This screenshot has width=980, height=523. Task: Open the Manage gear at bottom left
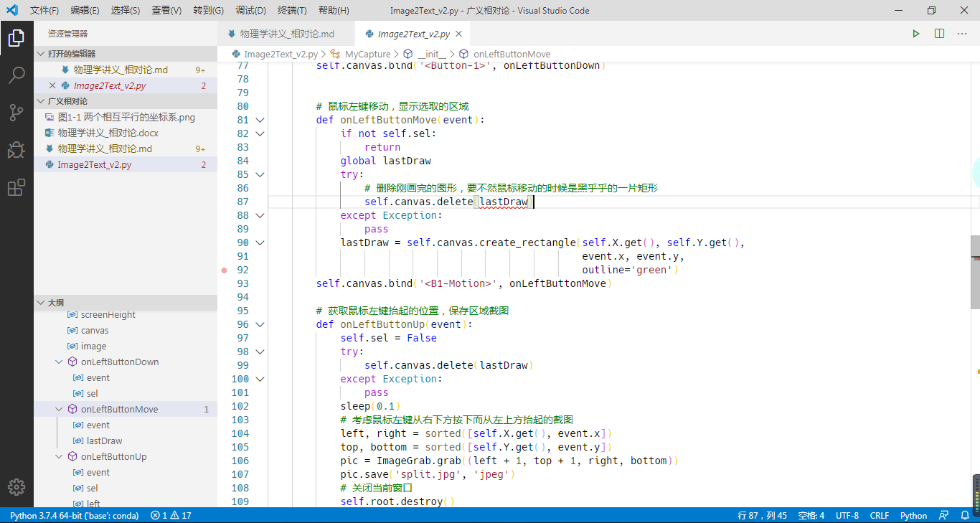pyautogui.click(x=17, y=486)
